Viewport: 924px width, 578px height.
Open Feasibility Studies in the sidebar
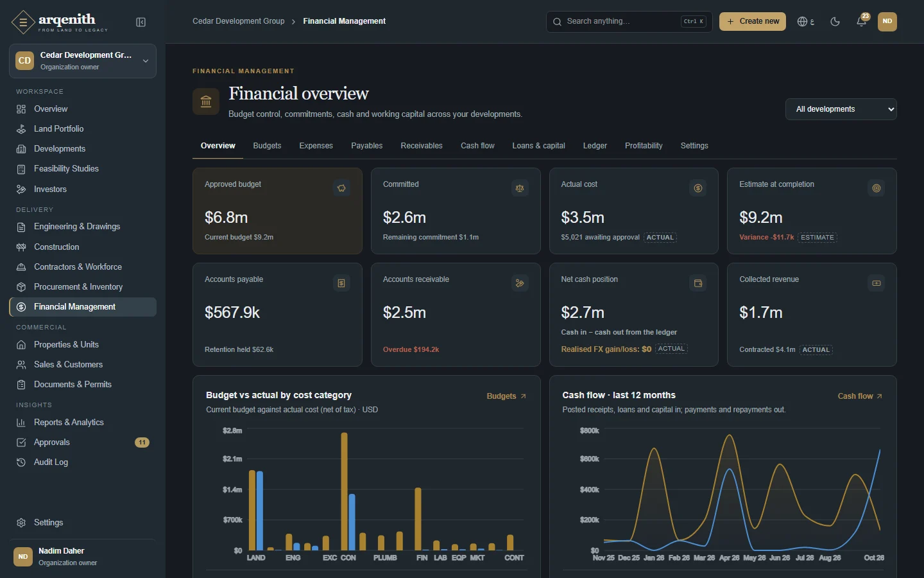(83, 169)
